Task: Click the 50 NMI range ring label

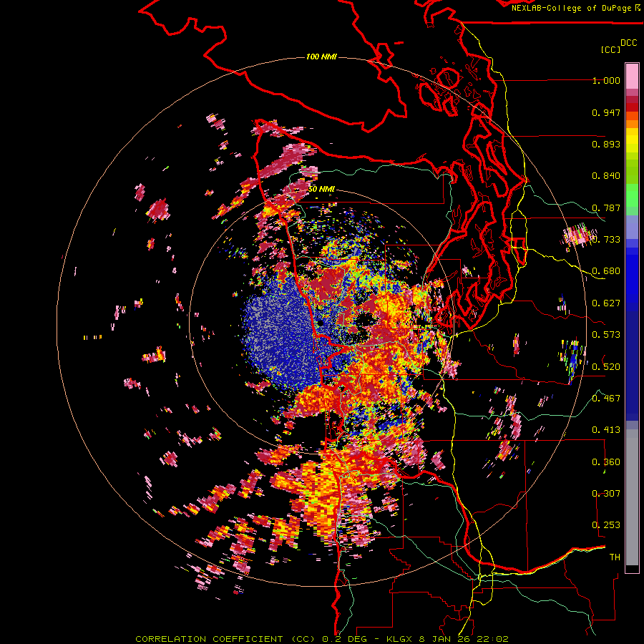Action: (x=321, y=190)
